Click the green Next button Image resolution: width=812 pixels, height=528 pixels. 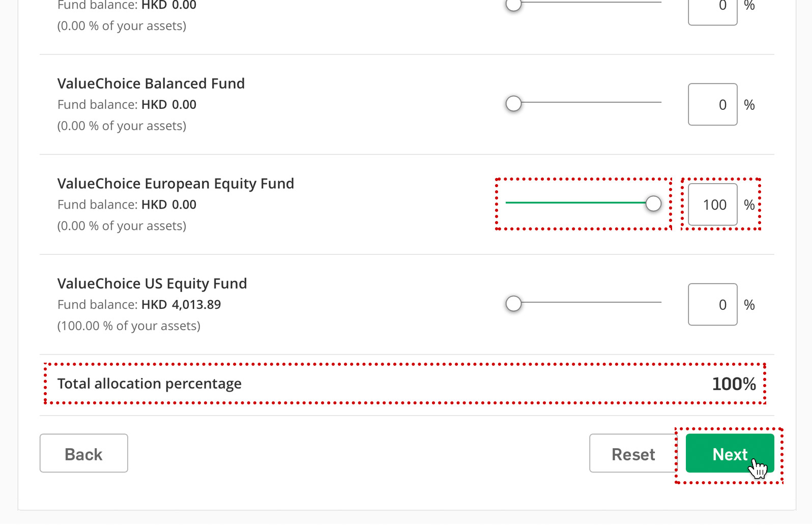(730, 453)
